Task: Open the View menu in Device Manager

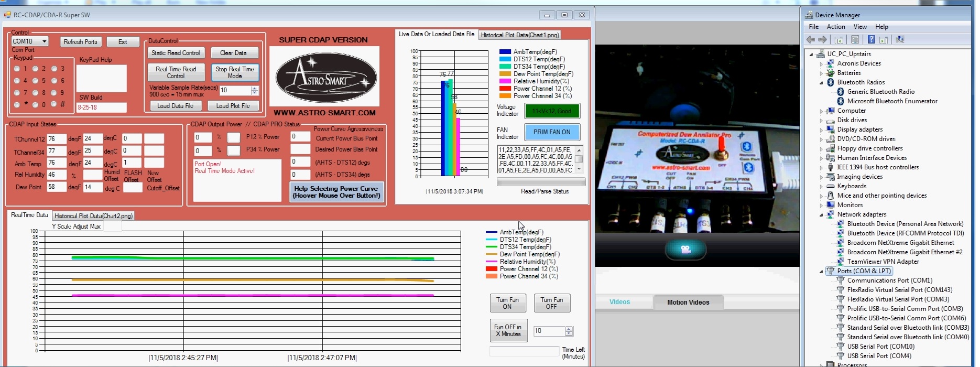Action: pos(860,27)
